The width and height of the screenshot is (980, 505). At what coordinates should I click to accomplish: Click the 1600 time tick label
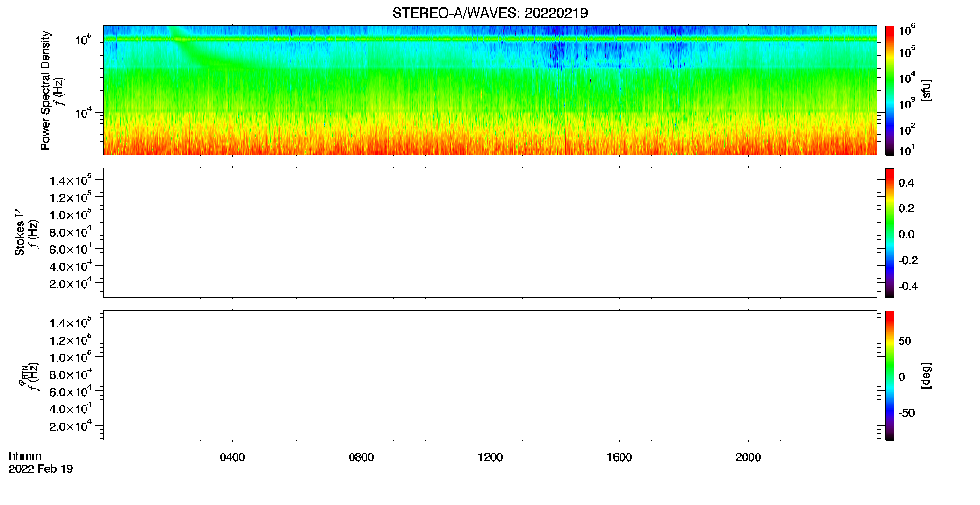pyautogui.click(x=619, y=457)
